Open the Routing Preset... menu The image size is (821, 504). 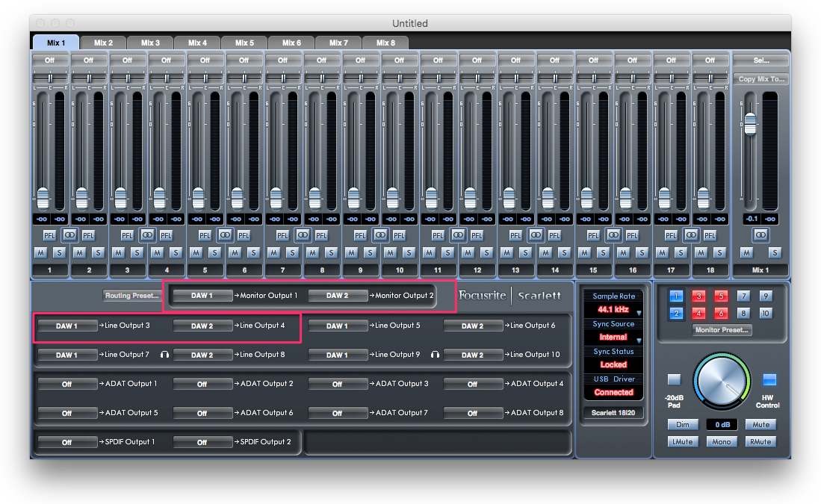point(132,296)
